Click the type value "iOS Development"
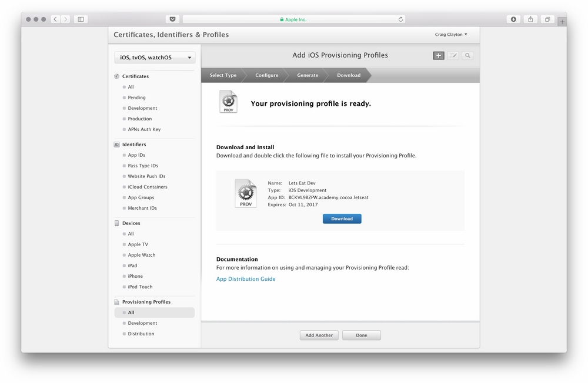 (308, 190)
